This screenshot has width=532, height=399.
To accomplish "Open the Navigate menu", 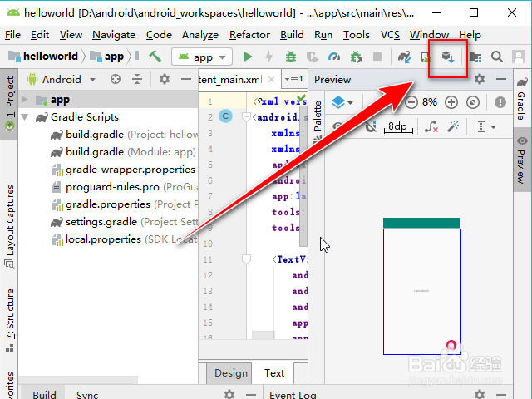I will (114, 35).
